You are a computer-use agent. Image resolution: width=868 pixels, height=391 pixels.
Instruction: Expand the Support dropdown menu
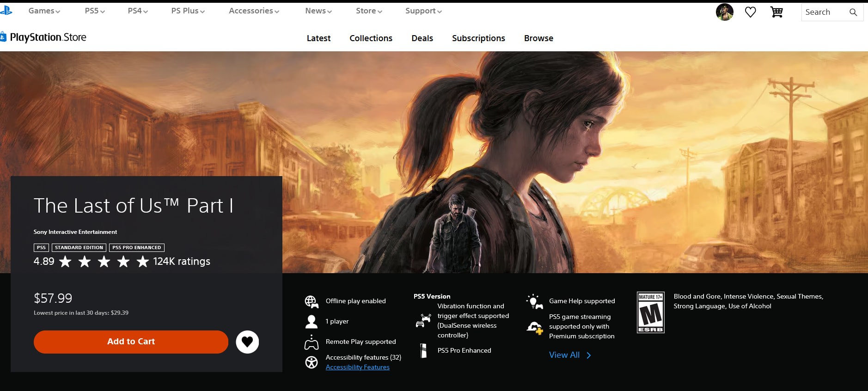coord(423,11)
